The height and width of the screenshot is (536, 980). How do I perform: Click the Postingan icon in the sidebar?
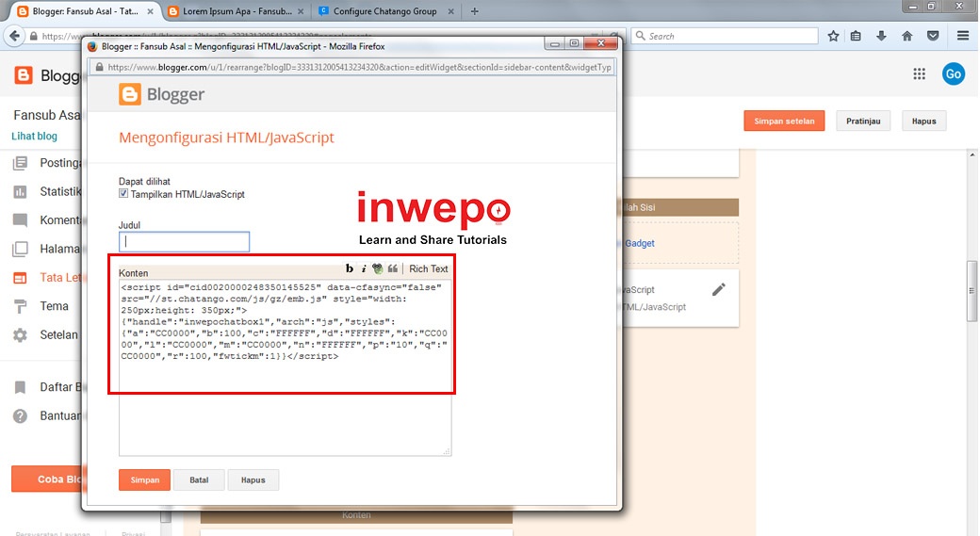pyautogui.click(x=20, y=163)
